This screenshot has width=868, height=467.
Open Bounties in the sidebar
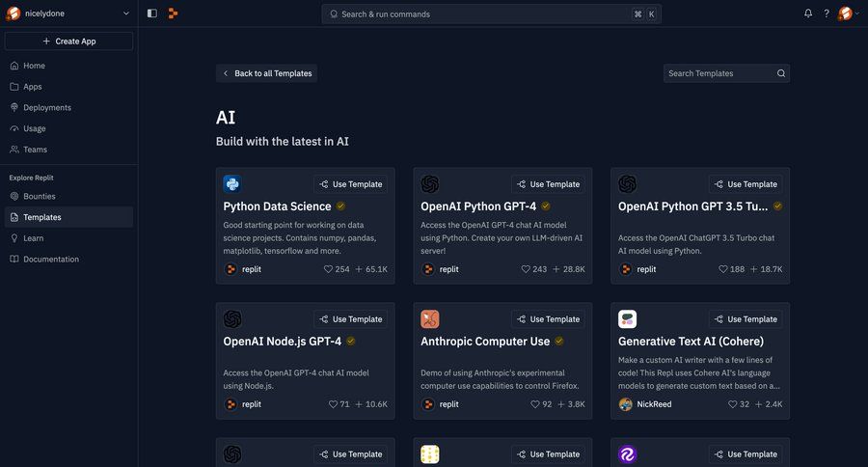click(x=39, y=196)
